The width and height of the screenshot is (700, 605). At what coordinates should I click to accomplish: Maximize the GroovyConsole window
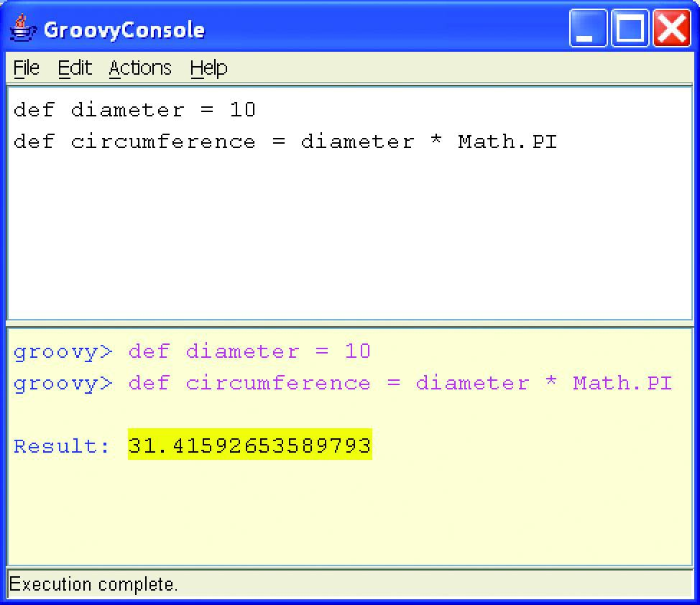pos(630,28)
